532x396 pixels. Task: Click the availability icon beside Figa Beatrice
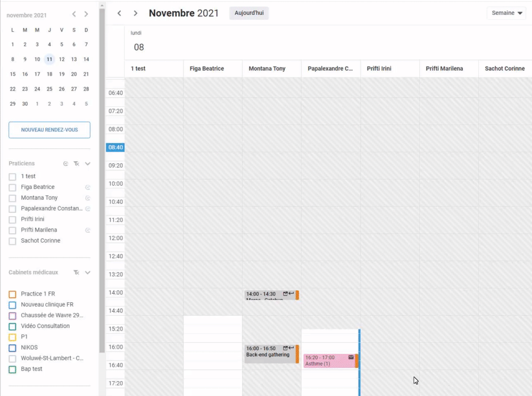tap(88, 187)
